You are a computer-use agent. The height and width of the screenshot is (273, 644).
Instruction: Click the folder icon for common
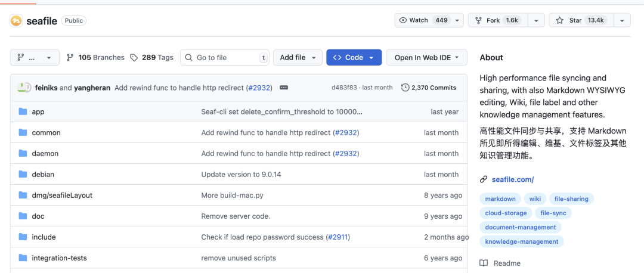pyautogui.click(x=23, y=132)
